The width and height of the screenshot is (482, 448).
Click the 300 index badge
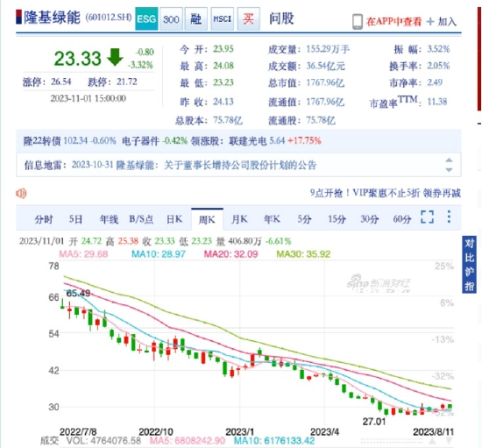click(x=171, y=19)
